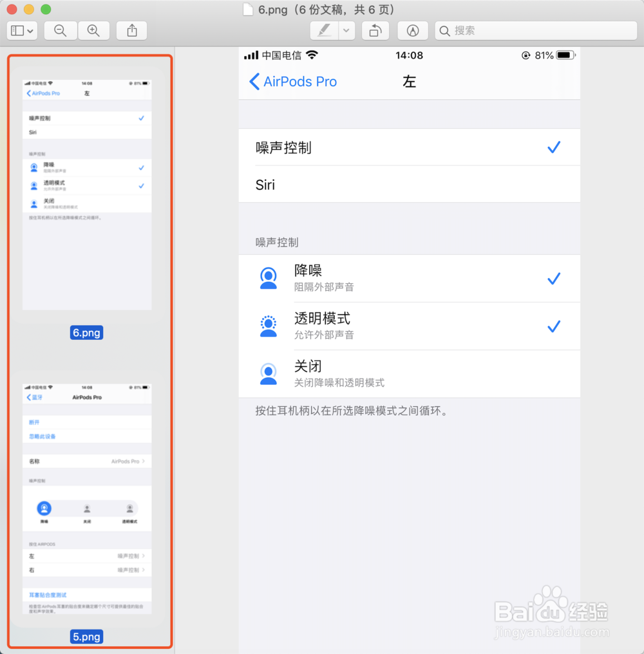Click the 14:08 time in status bar
The image size is (644, 654).
409,55
